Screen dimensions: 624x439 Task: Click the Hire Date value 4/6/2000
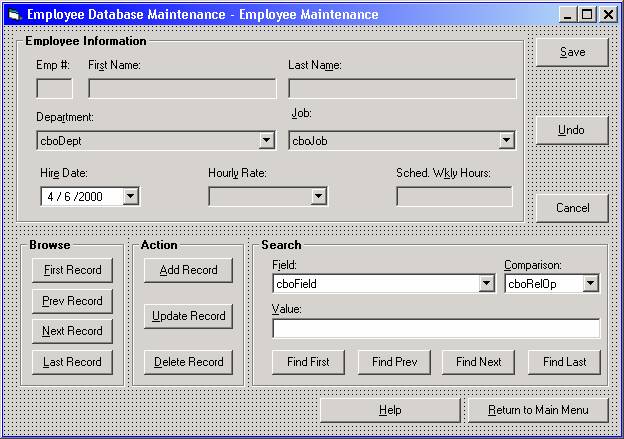75,197
